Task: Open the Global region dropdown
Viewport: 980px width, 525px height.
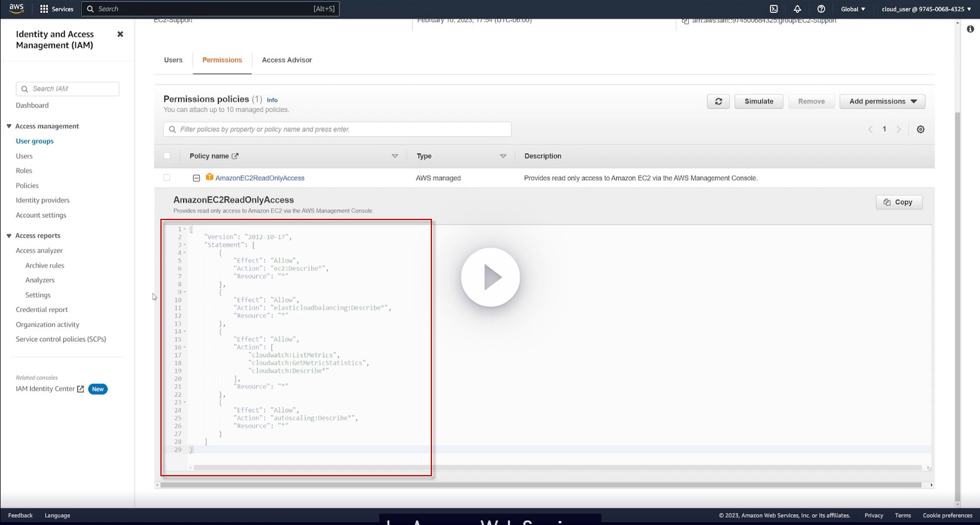Action: click(x=853, y=9)
